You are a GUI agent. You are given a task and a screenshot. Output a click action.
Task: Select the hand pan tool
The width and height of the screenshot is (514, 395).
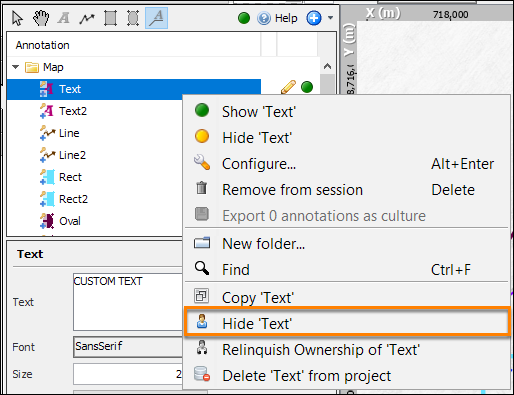coord(41,18)
